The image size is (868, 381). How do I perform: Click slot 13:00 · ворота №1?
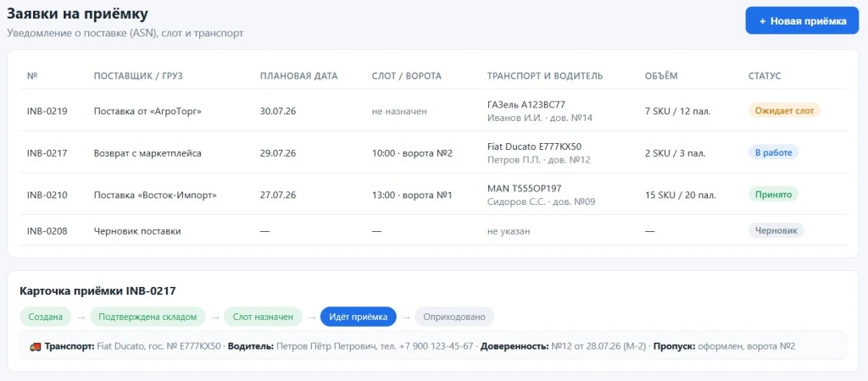pyautogui.click(x=412, y=196)
